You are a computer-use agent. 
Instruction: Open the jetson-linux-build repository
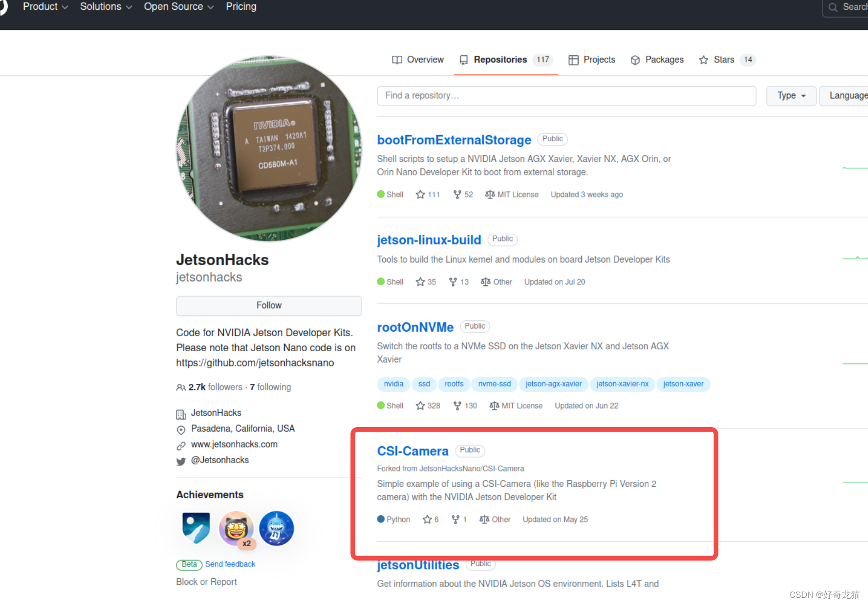pyautogui.click(x=429, y=240)
